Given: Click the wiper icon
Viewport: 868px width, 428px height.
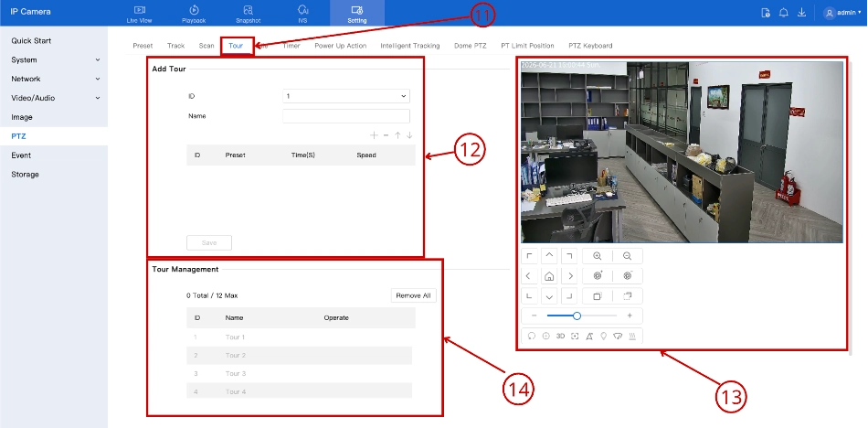Looking at the screenshot, I should pos(618,336).
